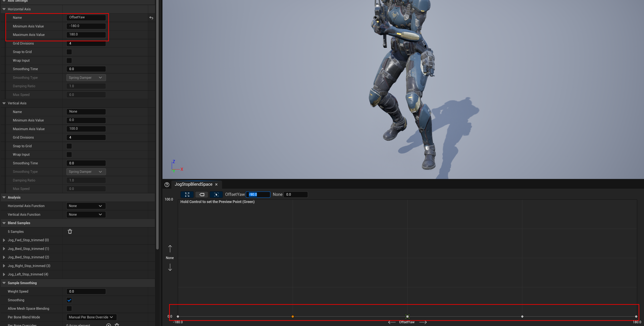Image resolution: width=644 pixels, height=326 pixels.
Task: Close the JogStopBlendSpace tab
Action: point(217,184)
